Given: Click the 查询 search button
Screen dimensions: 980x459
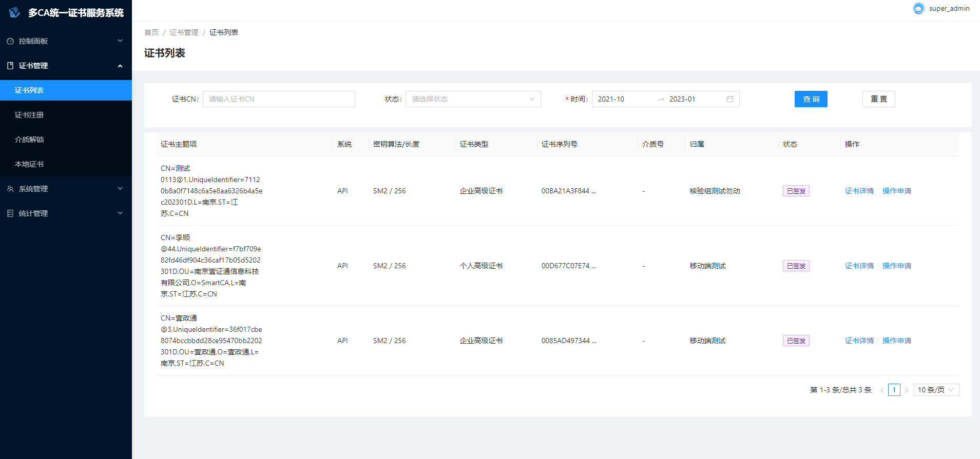Looking at the screenshot, I should (x=811, y=99).
